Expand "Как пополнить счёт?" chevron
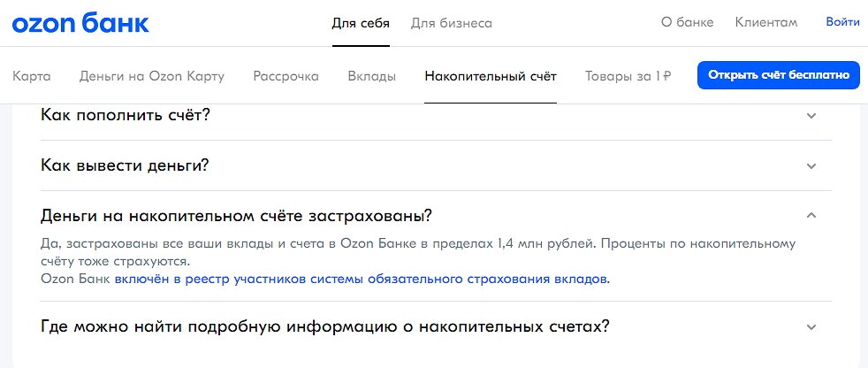 point(811,115)
